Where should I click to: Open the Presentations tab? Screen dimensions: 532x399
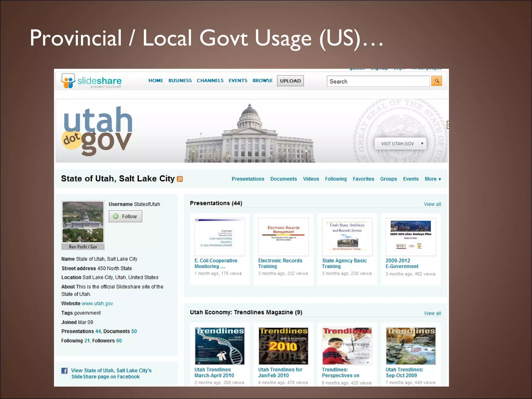pyautogui.click(x=248, y=179)
